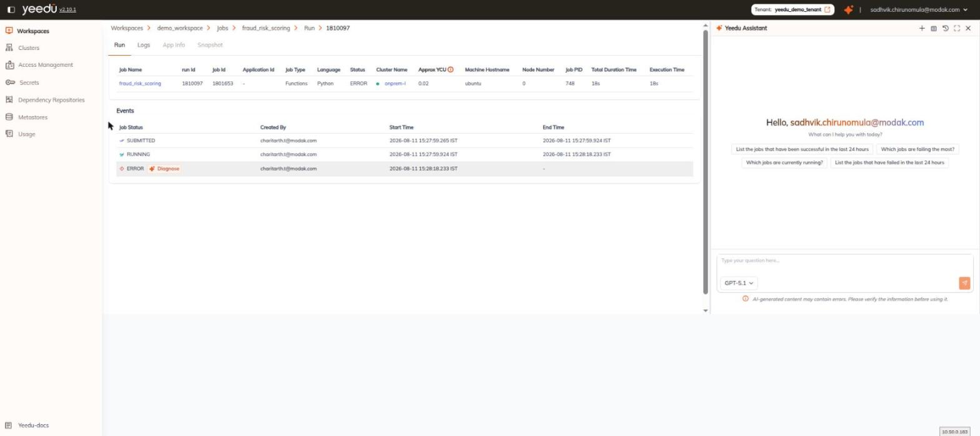
Task: Select suggestion successful jobs last 24 hours
Action: point(802,149)
